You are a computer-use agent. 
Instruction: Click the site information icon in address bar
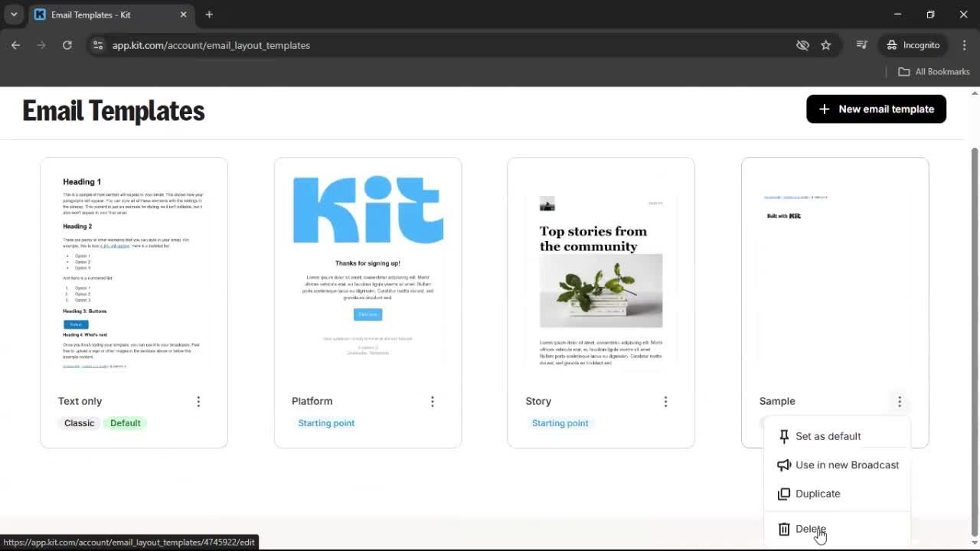coord(98,45)
